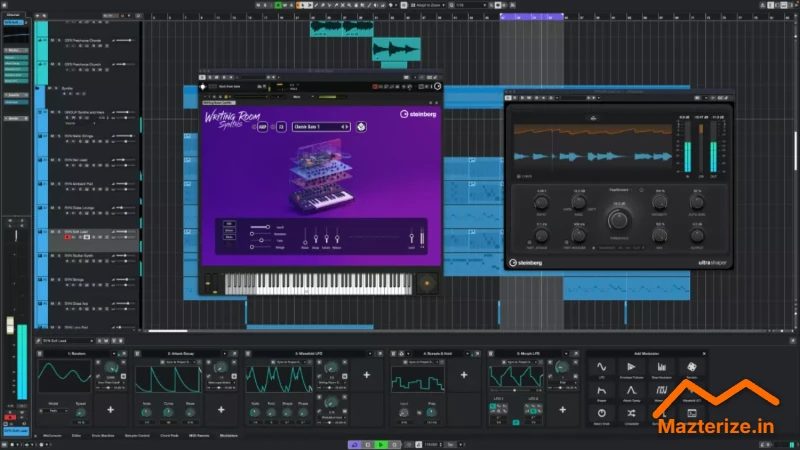Image resolution: width=800 pixels, height=450 pixels.
Task: Click the horizontal project scrollbar
Action: pyautogui.click(x=168, y=331)
